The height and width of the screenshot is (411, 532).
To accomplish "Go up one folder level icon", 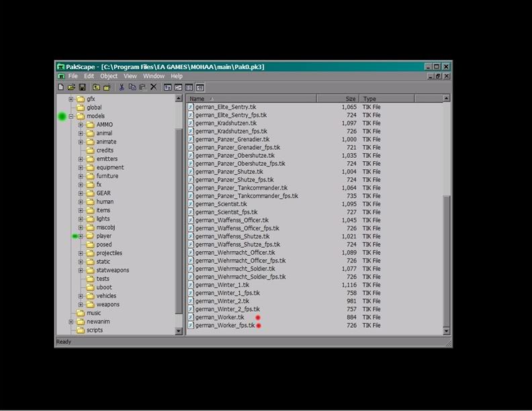I will tap(96, 87).
